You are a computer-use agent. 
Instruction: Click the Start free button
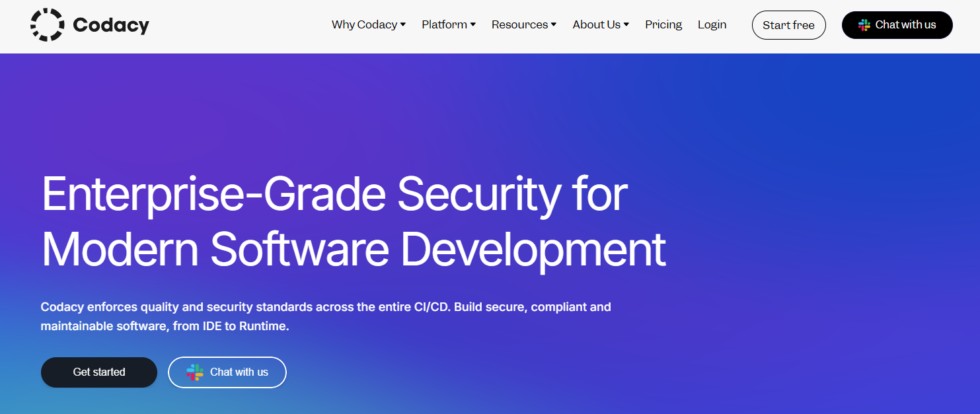pos(789,25)
